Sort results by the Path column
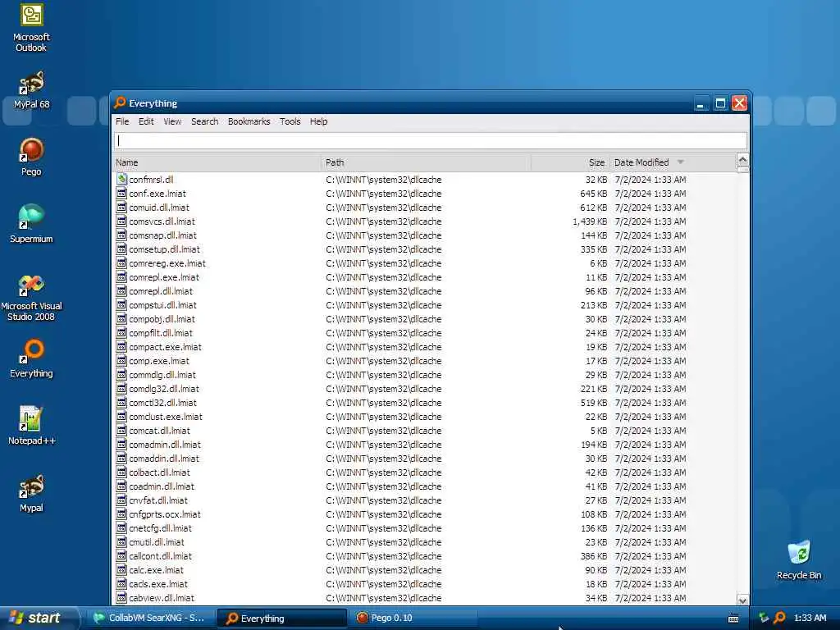This screenshot has height=630, width=840. point(426,162)
